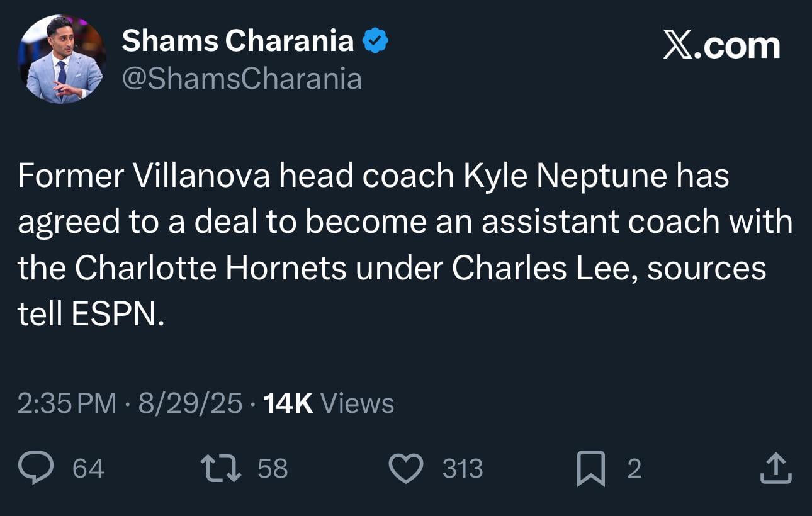Toggle the bookmark state of the tweet
This screenshot has width=812, height=516.
click(592, 468)
